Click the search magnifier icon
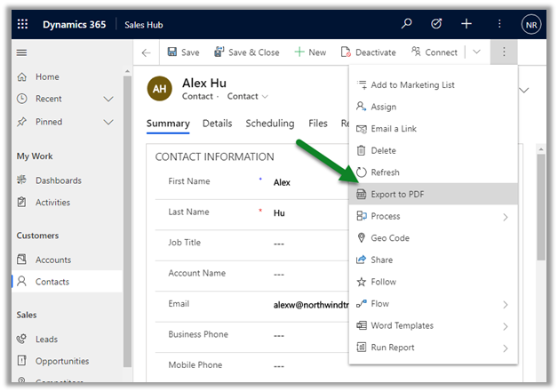This screenshot has height=392, width=558. pyautogui.click(x=407, y=24)
